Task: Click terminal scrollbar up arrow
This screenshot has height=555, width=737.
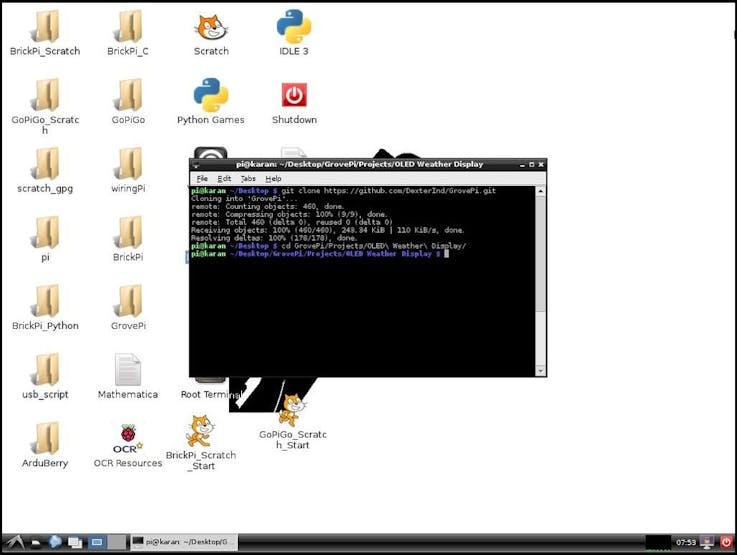Action: point(541,191)
